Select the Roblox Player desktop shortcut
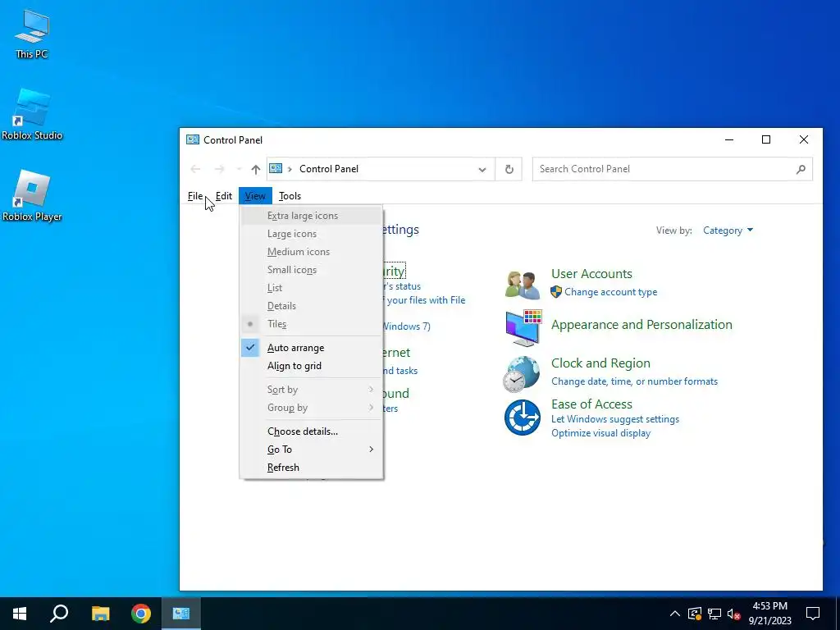This screenshot has width=840, height=630. (x=32, y=196)
